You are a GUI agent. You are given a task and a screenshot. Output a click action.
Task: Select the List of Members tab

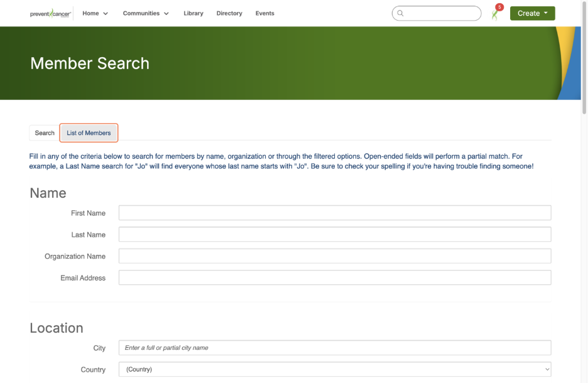pyautogui.click(x=89, y=133)
